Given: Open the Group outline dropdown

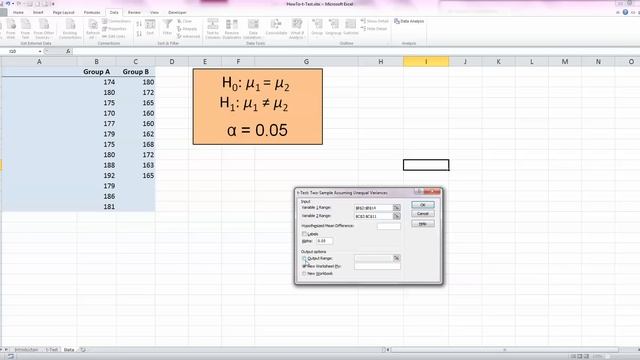Looking at the screenshot, I should click(x=317, y=27).
